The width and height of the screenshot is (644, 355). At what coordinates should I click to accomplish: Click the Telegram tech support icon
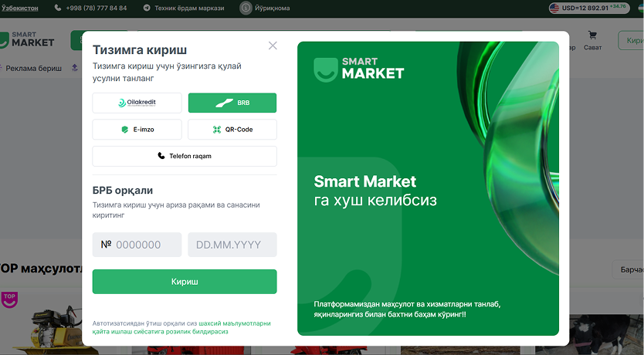pos(147,8)
